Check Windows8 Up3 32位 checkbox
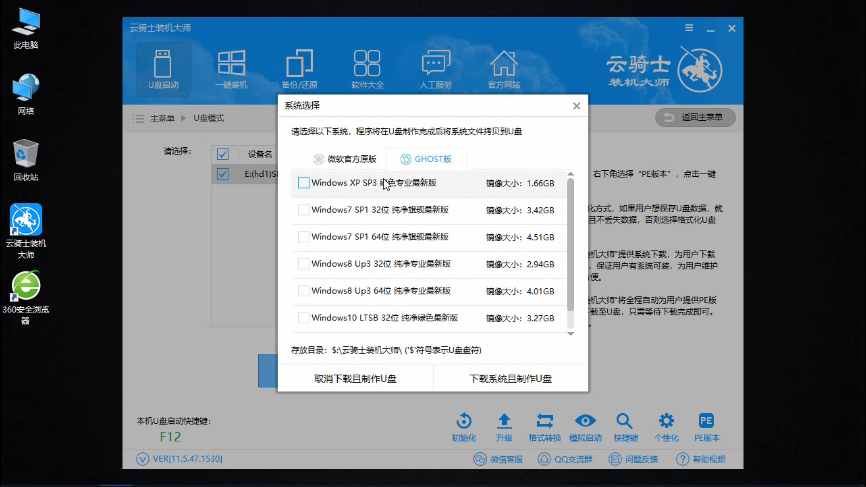This screenshot has height=487, width=866. click(x=303, y=264)
